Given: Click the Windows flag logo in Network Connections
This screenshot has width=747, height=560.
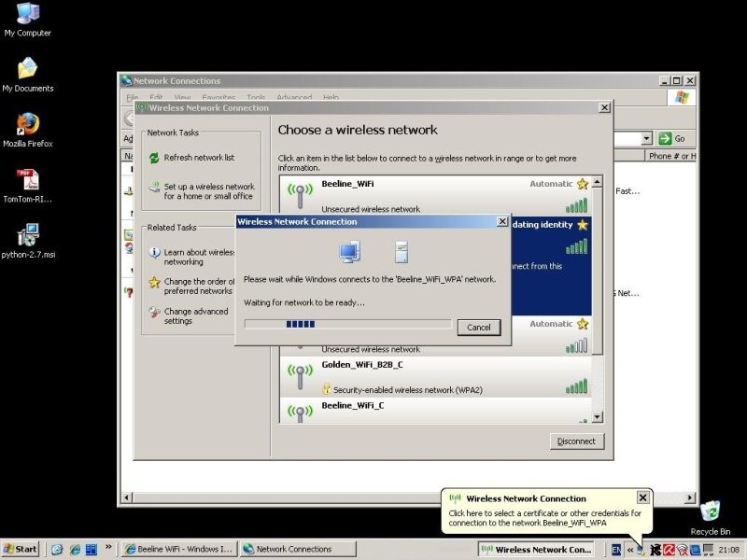Looking at the screenshot, I should point(682,97).
